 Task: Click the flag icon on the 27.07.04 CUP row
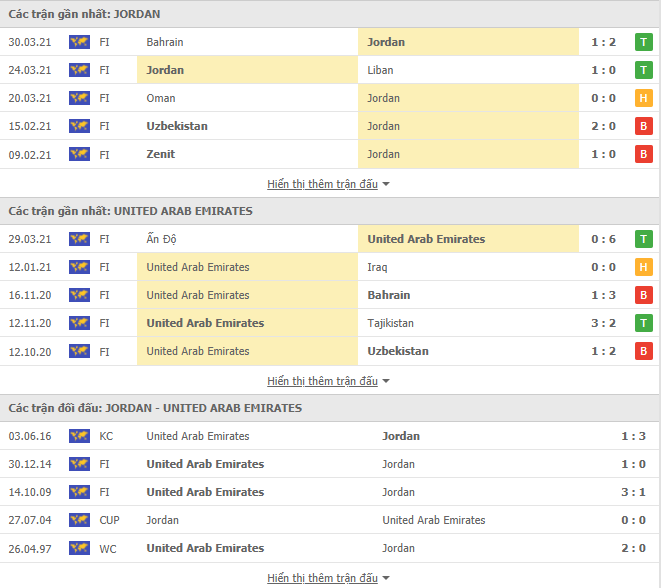pos(79,520)
